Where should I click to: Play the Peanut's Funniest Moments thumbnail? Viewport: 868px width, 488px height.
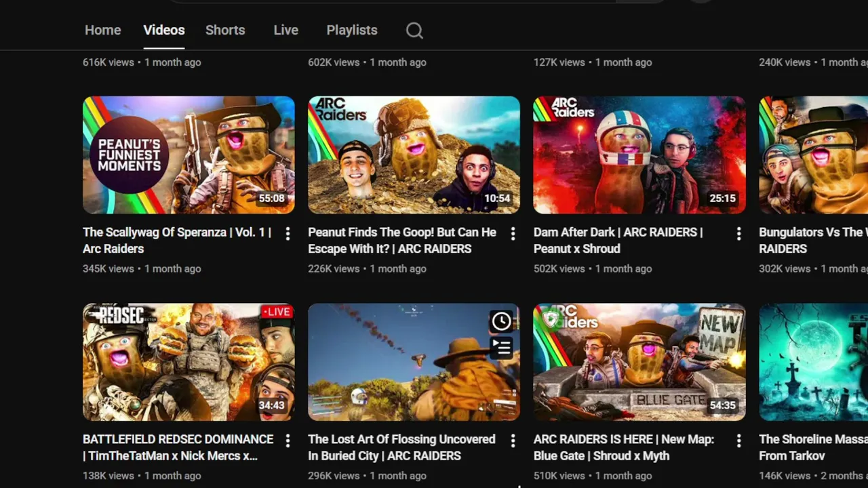click(x=189, y=155)
